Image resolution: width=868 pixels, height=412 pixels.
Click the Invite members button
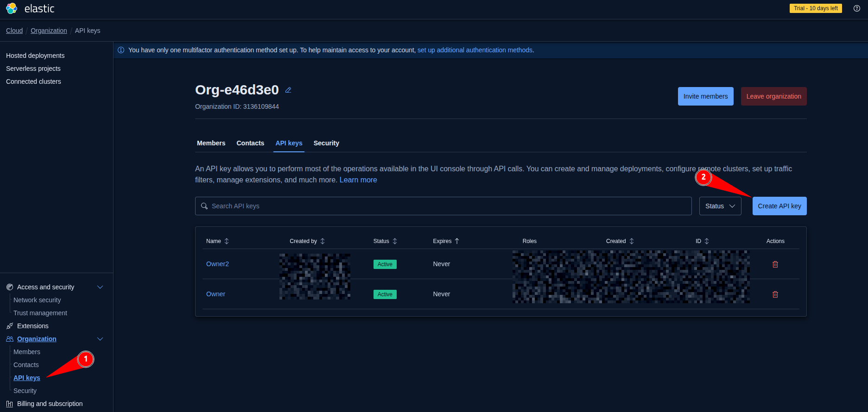pyautogui.click(x=706, y=96)
